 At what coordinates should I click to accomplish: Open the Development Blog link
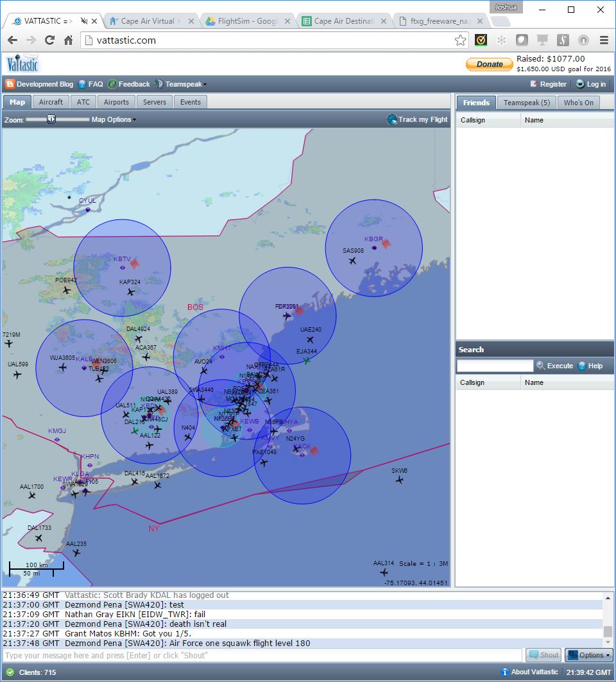(x=40, y=84)
